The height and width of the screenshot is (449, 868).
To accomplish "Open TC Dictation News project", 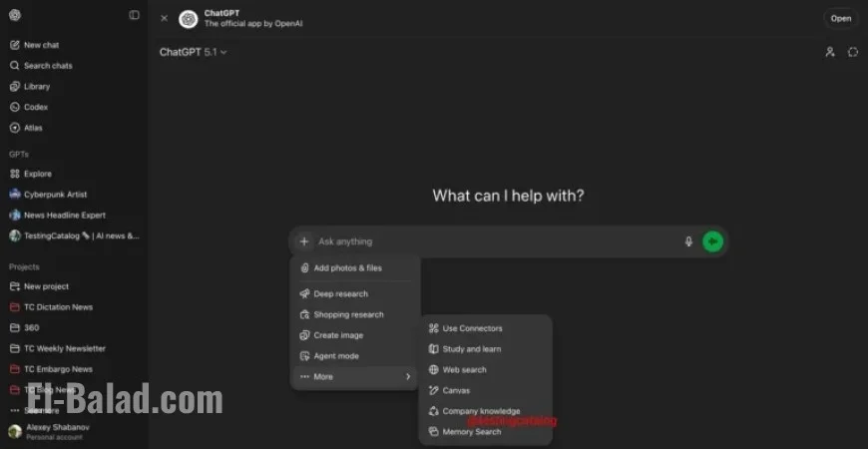I will 51,307.
